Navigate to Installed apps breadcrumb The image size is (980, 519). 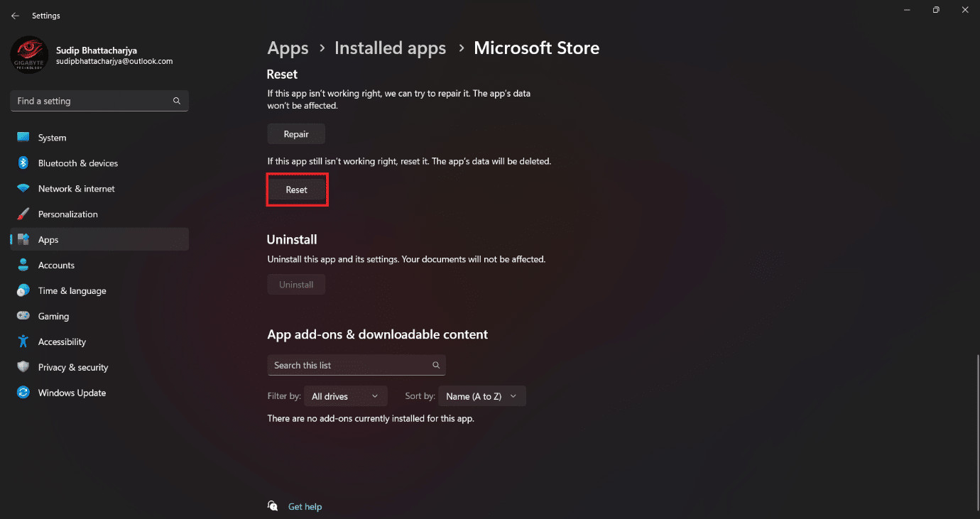point(390,48)
